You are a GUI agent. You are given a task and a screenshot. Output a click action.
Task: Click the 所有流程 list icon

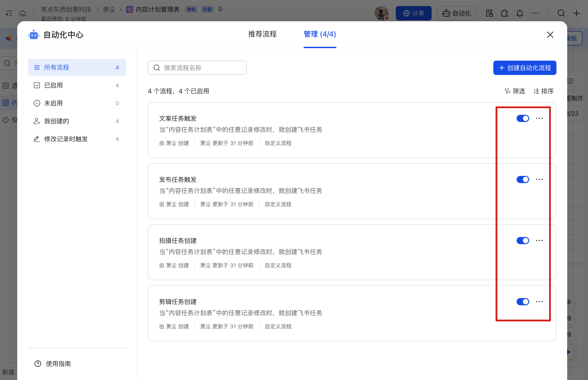(37, 67)
